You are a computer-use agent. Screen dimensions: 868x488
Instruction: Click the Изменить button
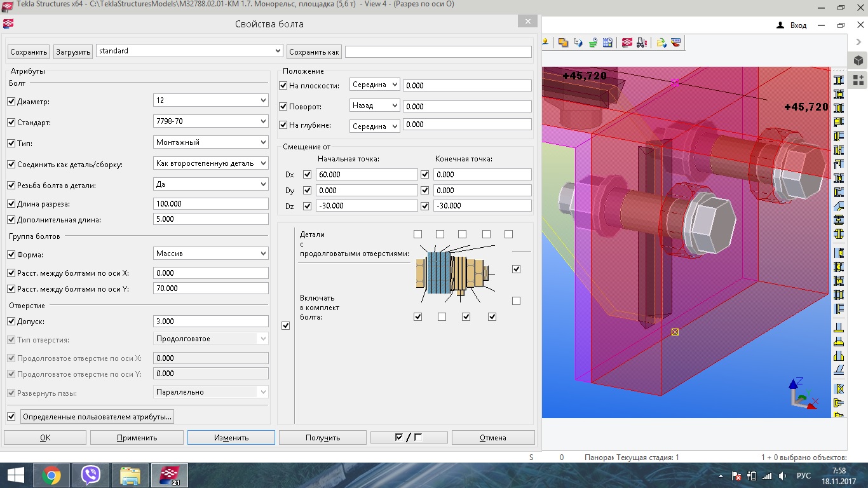tap(231, 438)
